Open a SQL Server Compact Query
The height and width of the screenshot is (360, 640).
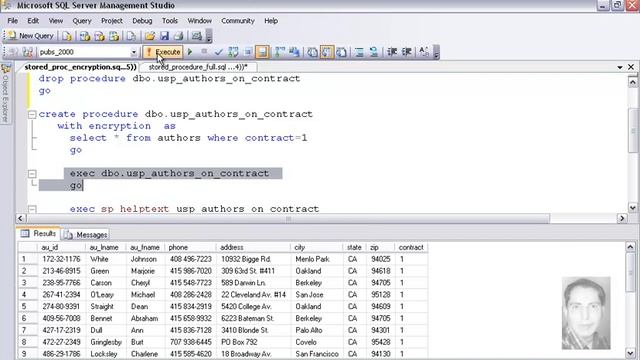tap(131, 36)
